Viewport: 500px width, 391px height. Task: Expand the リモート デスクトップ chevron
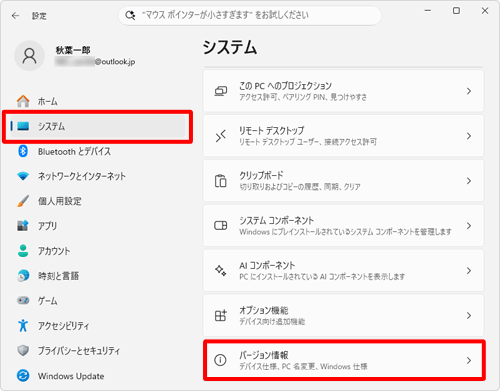(469, 136)
